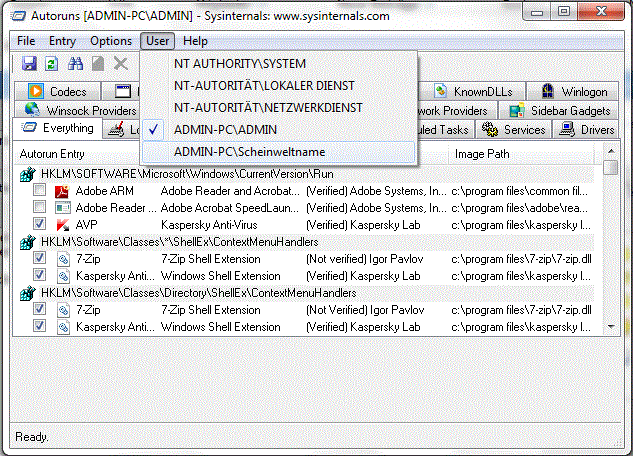Screen dimensions: 633x456
Task: Uncheck 7-Zip under *\ShellEx\ContextMenuHandlers
Action: pos(39,257)
